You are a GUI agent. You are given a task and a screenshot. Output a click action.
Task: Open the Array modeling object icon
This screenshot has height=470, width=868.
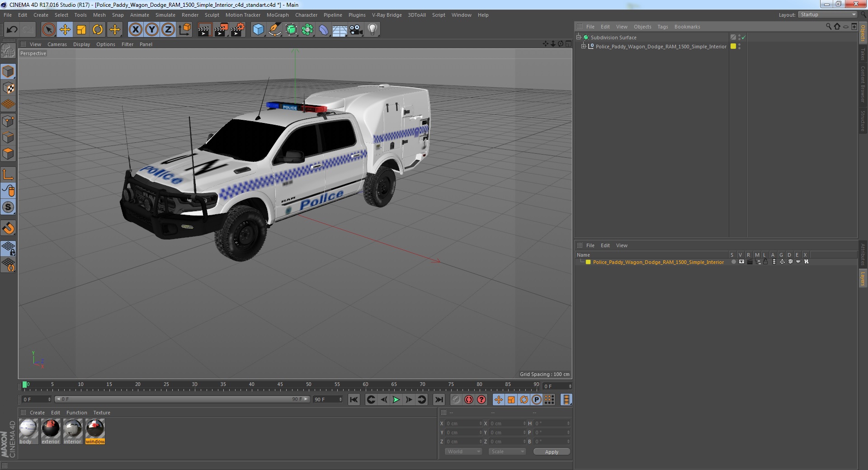pyautogui.click(x=307, y=30)
